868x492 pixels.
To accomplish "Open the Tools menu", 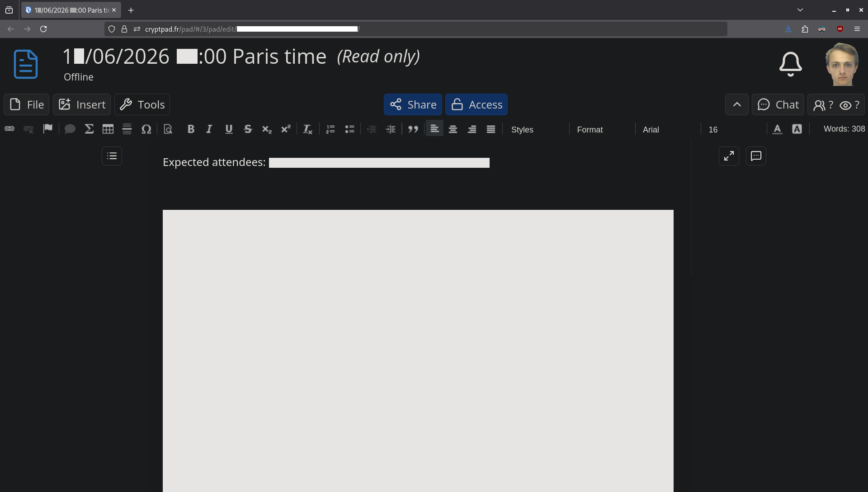I will (x=142, y=104).
